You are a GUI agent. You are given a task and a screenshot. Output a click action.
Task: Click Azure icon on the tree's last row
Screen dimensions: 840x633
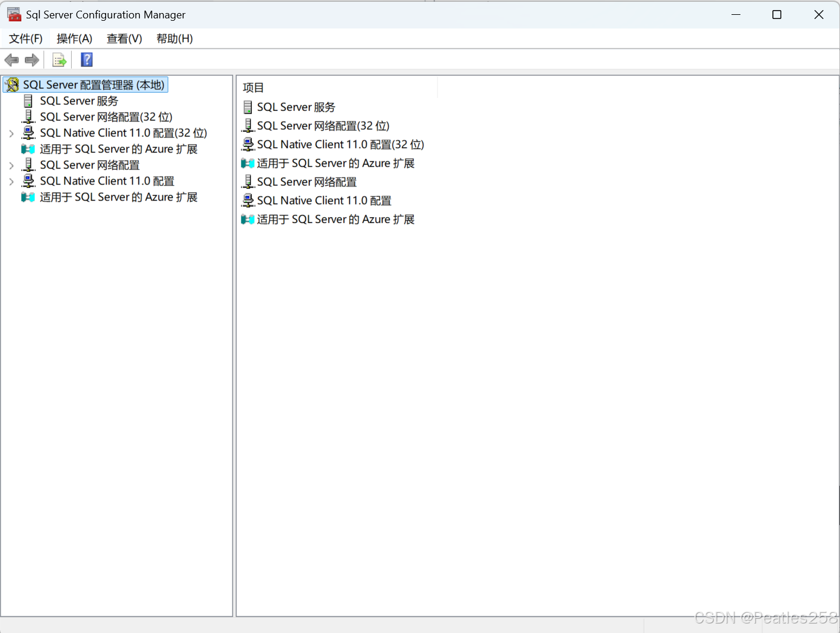pos(28,197)
